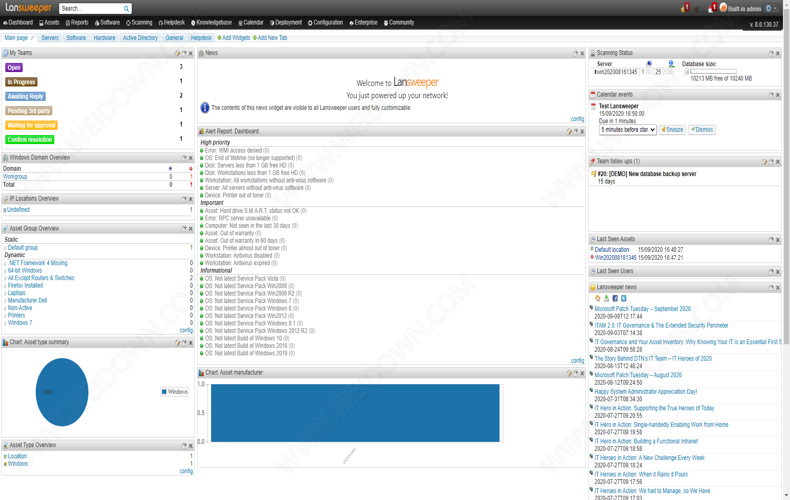Viewport: 790px width, 500px height.
Task: Open the Helpdesk menu in top navigation
Action: point(172,23)
